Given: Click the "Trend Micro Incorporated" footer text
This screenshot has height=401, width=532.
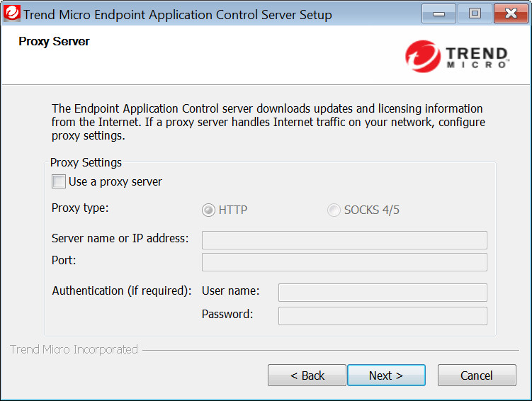Looking at the screenshot, I should coord(74,350).
